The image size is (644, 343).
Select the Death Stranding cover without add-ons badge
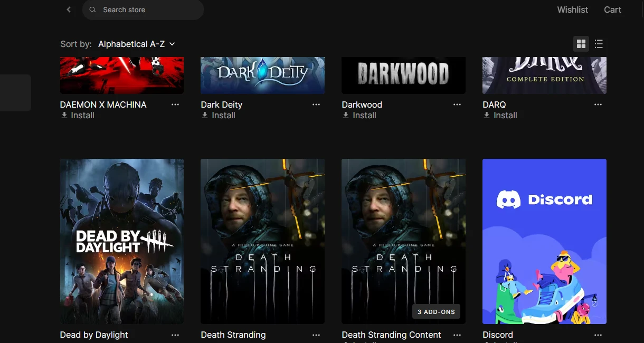pos(263,241)
